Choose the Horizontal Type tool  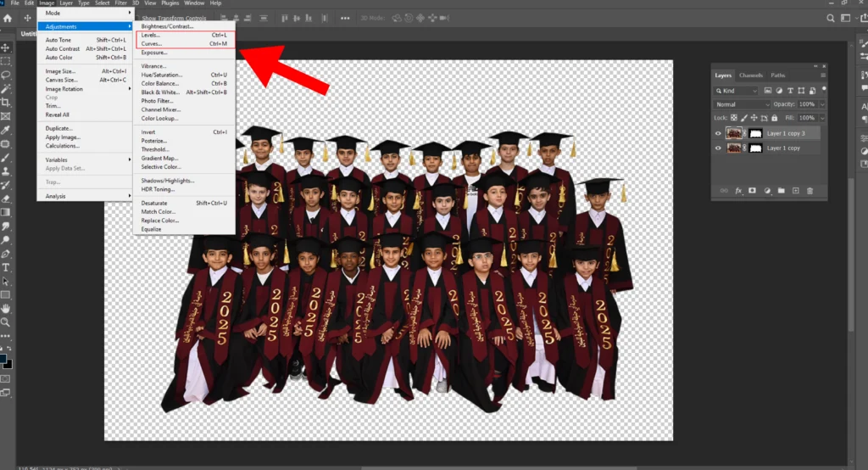[x=6, y=267]
